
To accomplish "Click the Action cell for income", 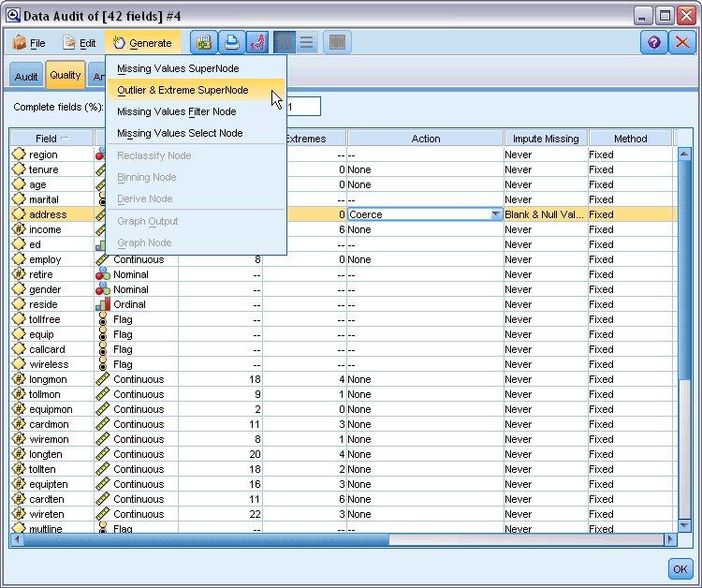I will tap(425, 229).
